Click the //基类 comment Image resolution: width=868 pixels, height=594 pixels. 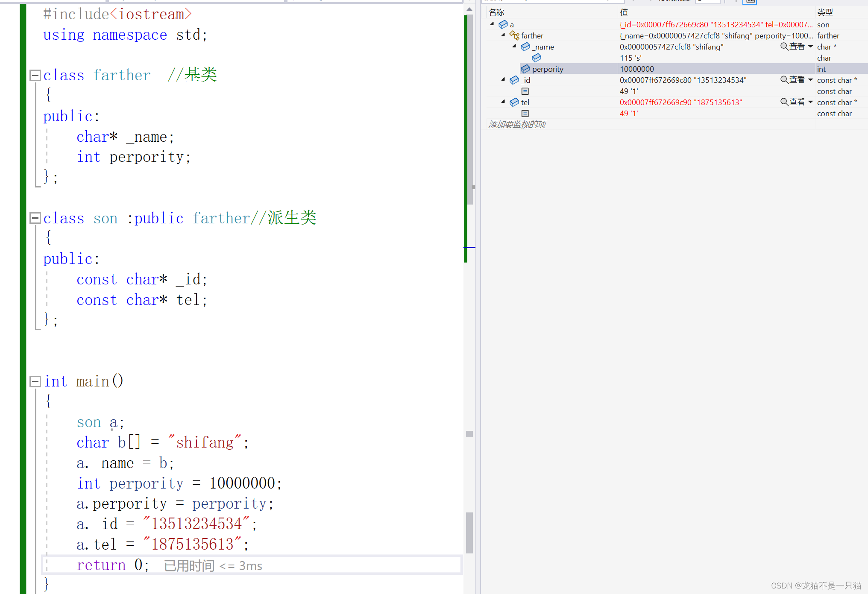click(192, 75)
